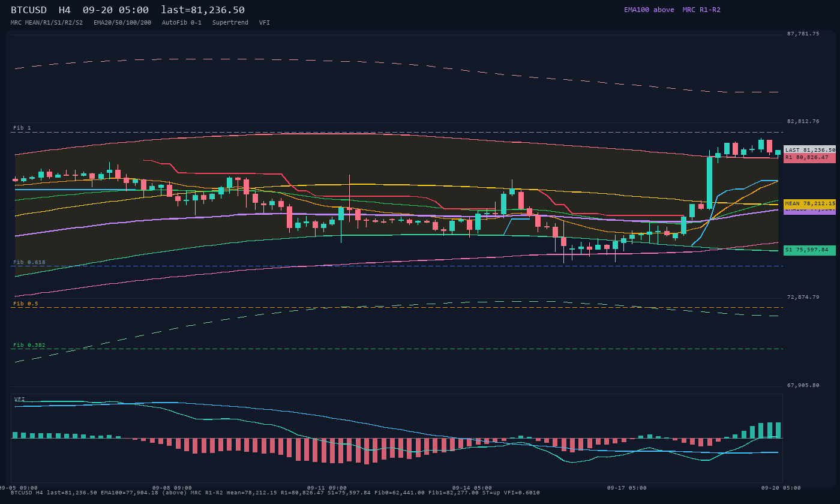Click the 09-20 05:00 time axis label
The height and width of the screenshot is (504, 840).
[781, 488]
